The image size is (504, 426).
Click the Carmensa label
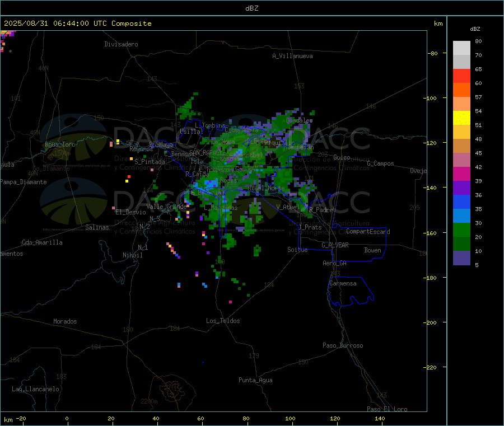[343, 284]
